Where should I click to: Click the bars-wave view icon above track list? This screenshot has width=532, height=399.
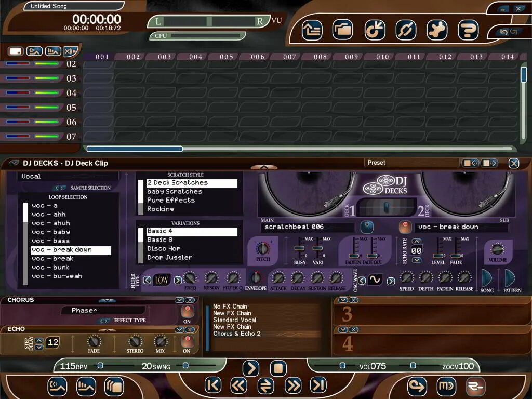pos(54,51)
